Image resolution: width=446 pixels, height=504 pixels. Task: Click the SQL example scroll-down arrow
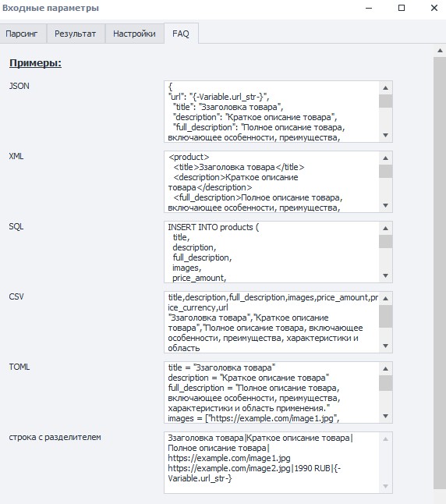pyautogui.click(x=386, y=275)
